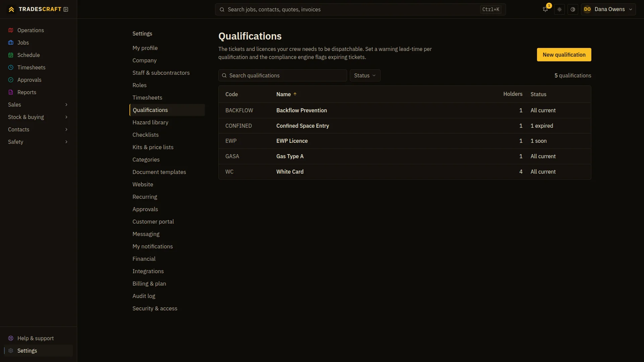The image size is (644, 362).
Task: Click the Name sort arrow icon
Action: coord(295,94)
